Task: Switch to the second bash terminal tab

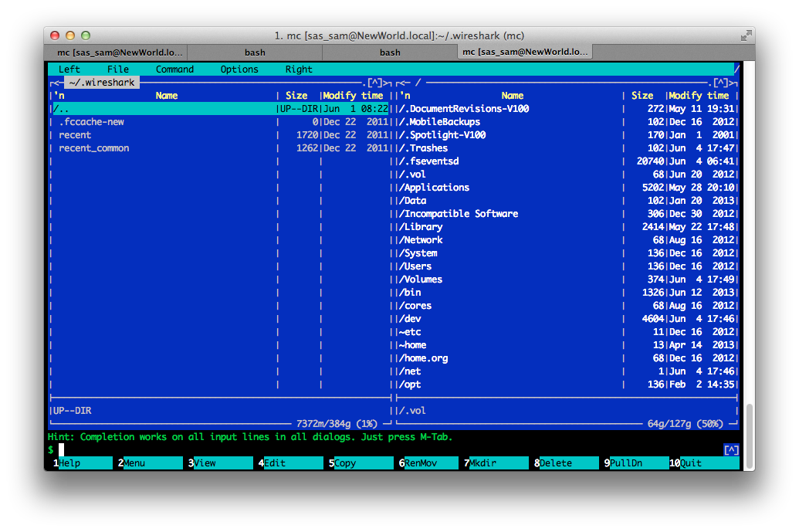Action: click(390, 53)
